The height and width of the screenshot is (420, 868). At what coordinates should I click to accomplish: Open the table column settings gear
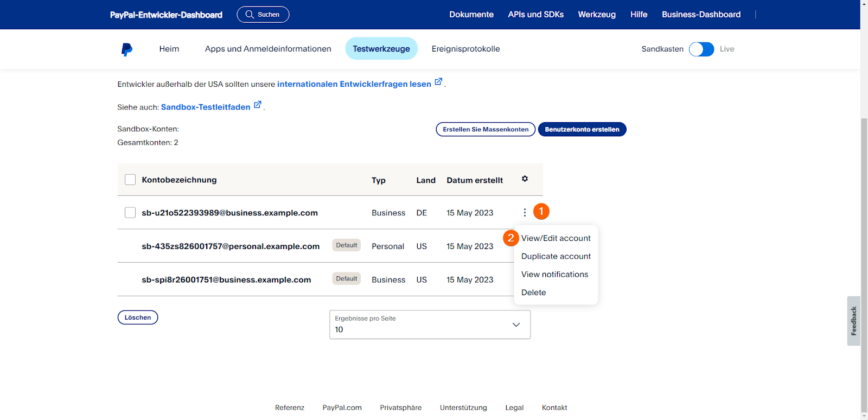525,179
